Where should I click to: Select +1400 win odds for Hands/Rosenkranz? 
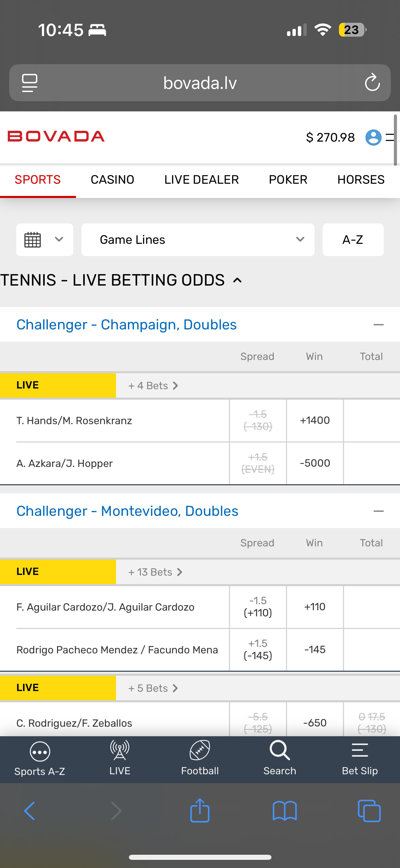315,420
